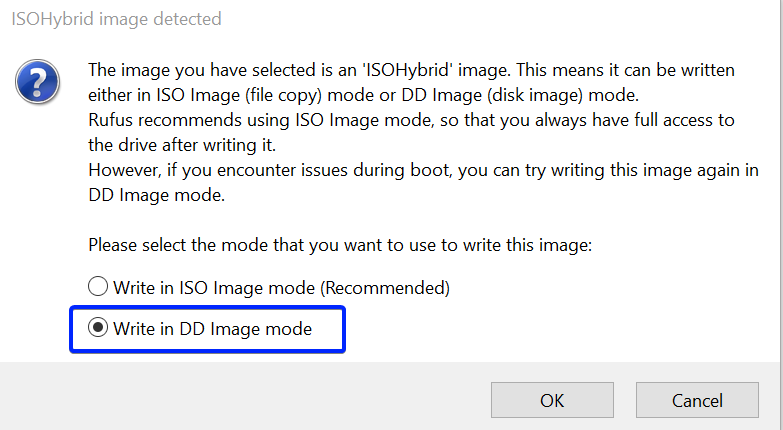Click the "(Recommended)" text beside ISO option
Viewport: 783px width, 430px height.
(x=385, y=288)
